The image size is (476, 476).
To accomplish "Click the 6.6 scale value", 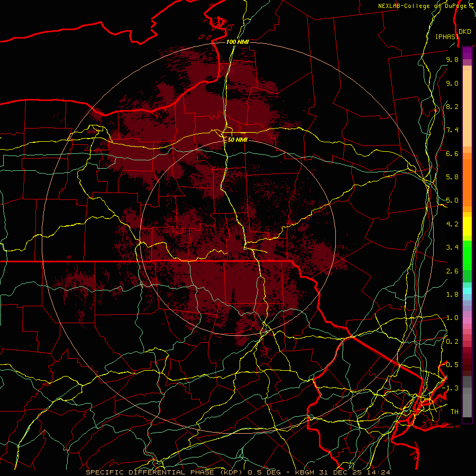I will [x=452, y=153].
